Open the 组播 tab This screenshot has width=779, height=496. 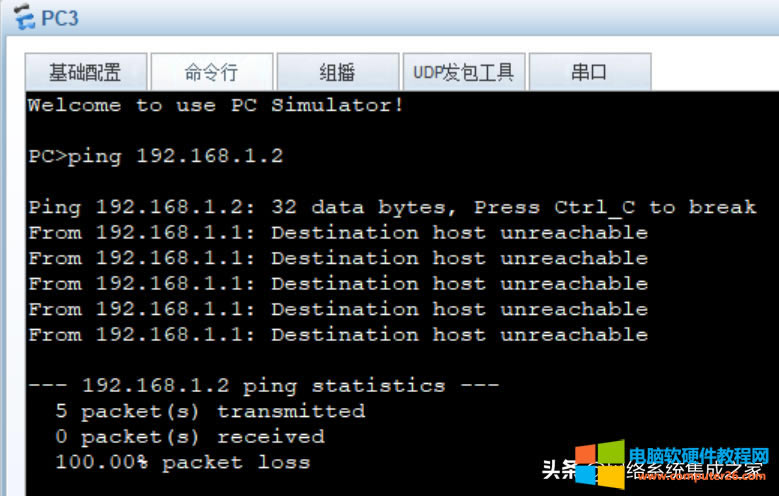(x=337, y=72)
